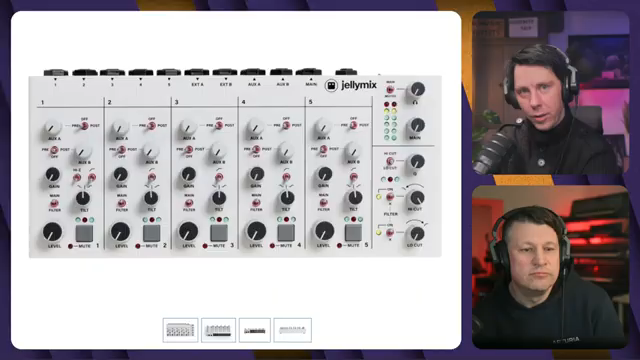Viewport: 640px width, 360px height.
Task: Select the top-down view mixer thumbnail
Action: click(x=180, y=330)
